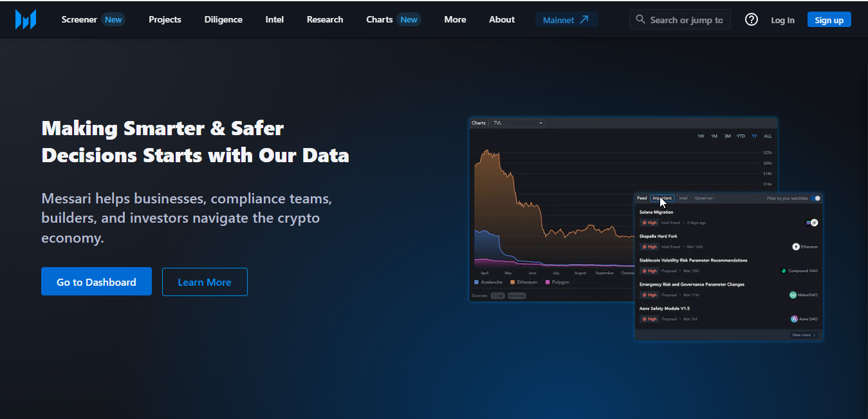Switch to the Governor tab in the feed

pyautogui.click(x=704, y=198)
